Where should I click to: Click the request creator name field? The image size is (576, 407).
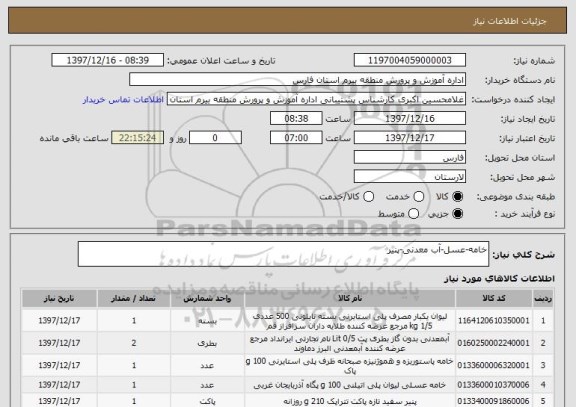(x=316, y=99)
